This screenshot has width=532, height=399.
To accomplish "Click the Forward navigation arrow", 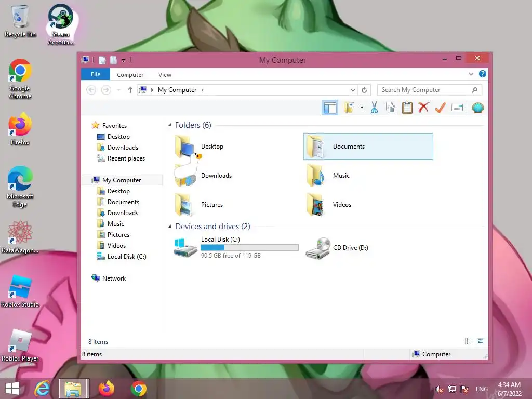I will 106,90.
